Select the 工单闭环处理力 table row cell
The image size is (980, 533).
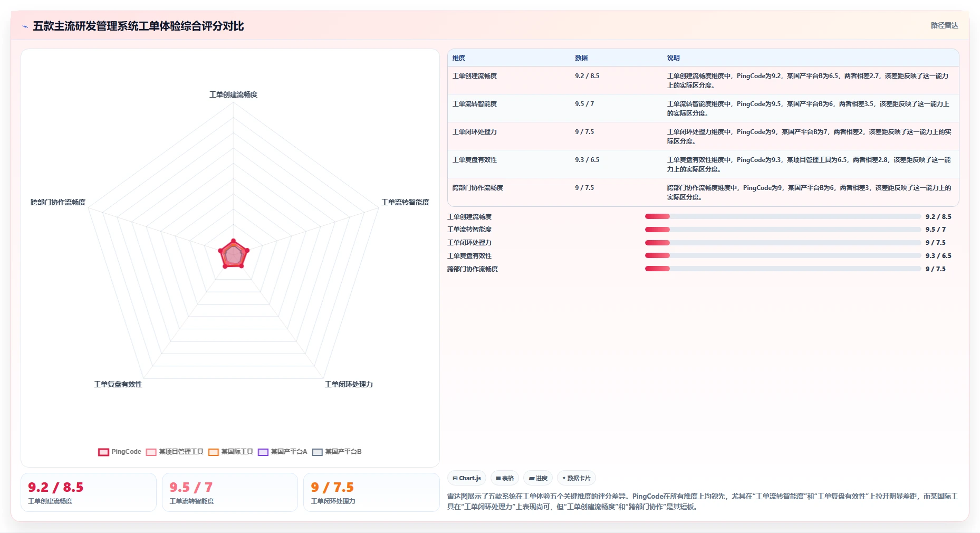[475, 132]
